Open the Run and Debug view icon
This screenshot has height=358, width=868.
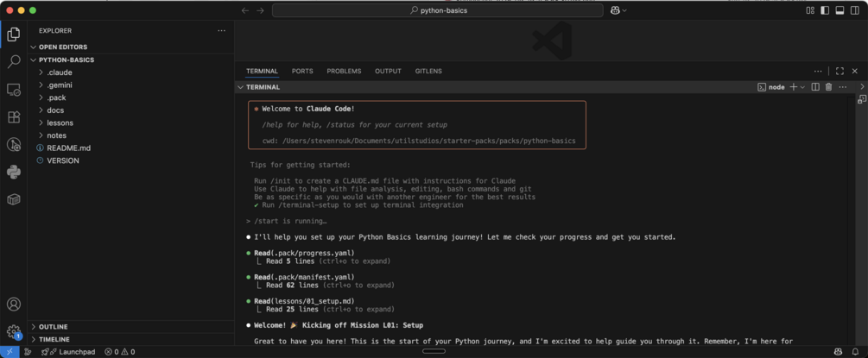click(x=13, y=145)
